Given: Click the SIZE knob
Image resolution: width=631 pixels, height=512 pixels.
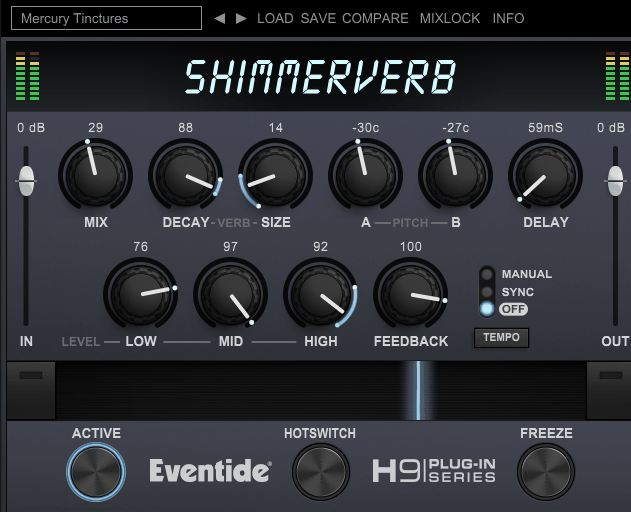Looking at the screenshot, I should point(276,175).
